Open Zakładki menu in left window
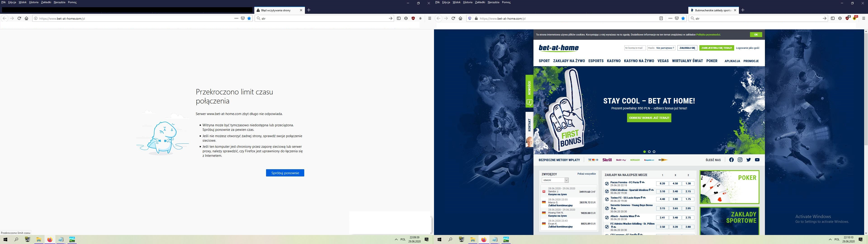This screenshot has height=244, width=868. [x=46, y=2]
